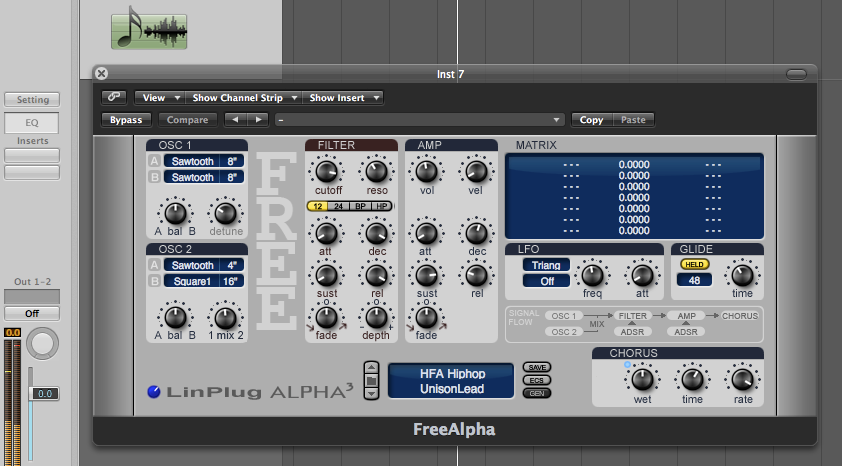Click LFO att knob
Viewport: 842px width, 466px height.
coord(642,275)
